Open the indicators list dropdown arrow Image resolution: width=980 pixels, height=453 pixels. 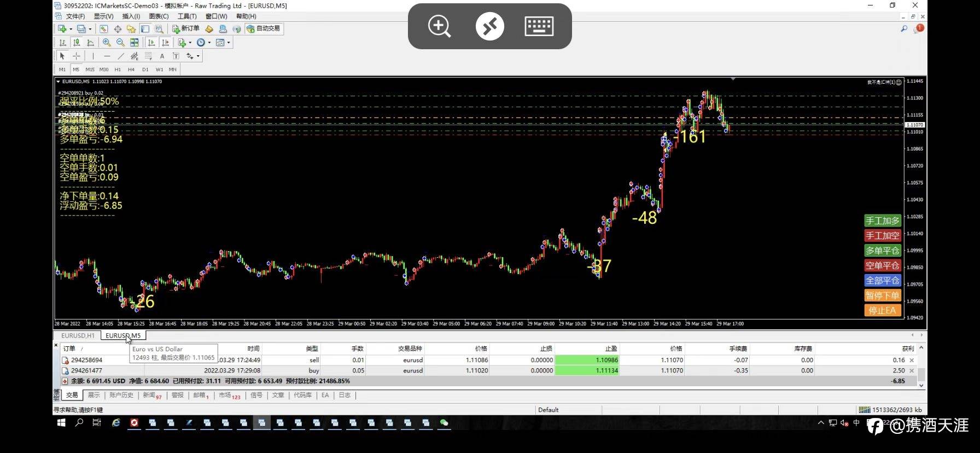(x=190, y=43)
